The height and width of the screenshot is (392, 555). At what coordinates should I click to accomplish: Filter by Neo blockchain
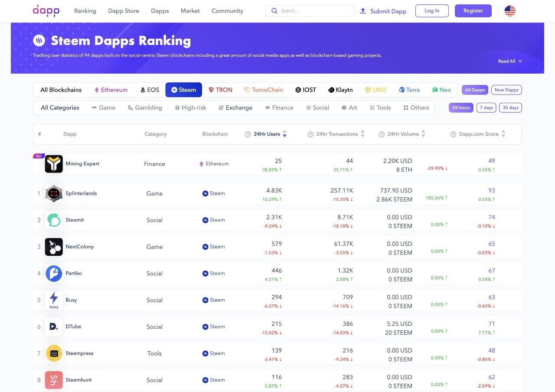tap(441, 90)
